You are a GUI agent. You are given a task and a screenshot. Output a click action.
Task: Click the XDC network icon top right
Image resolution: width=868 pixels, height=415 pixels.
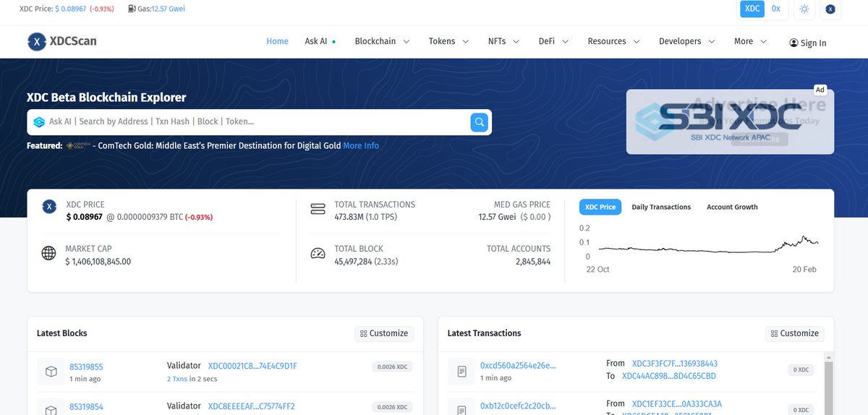pos(830,9)
